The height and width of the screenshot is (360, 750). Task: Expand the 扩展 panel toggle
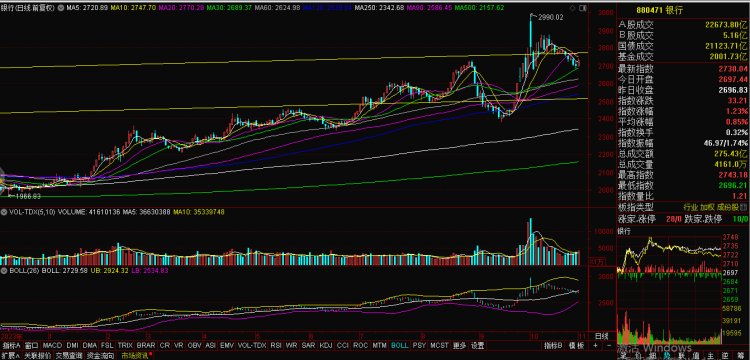pos(11,356)
